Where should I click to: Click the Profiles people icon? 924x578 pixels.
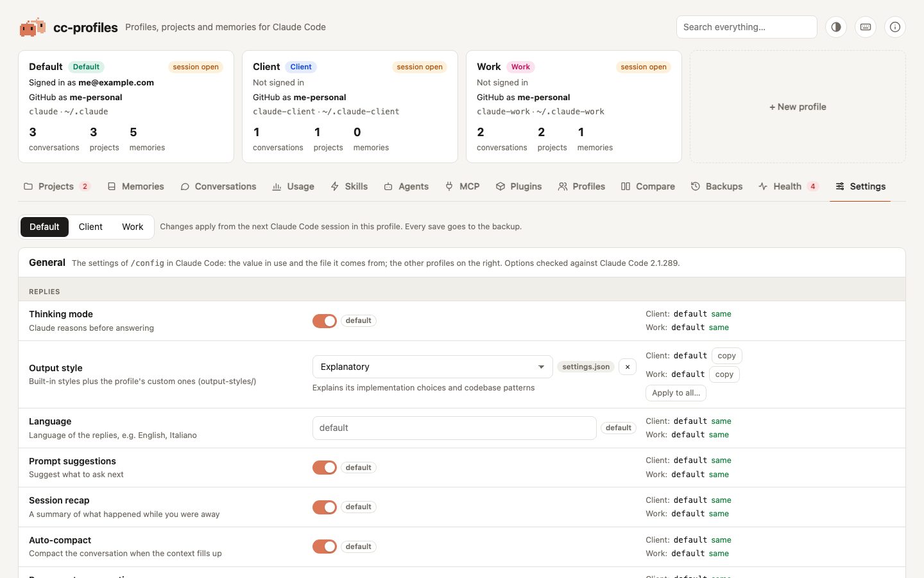pos(563,186)
